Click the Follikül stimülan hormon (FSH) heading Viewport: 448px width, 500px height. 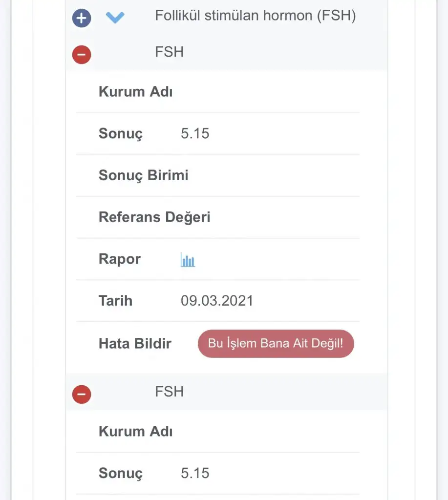[255, 16]
